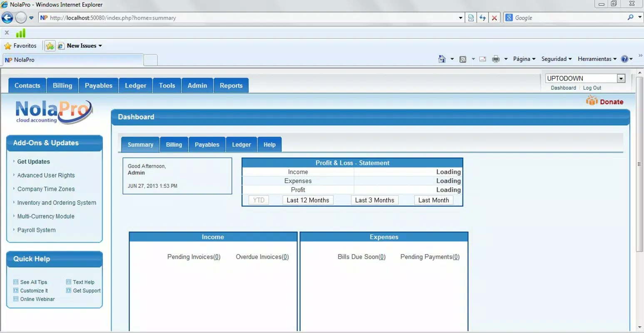Click the Log Out link
The image size is (644, 333).
592,88
